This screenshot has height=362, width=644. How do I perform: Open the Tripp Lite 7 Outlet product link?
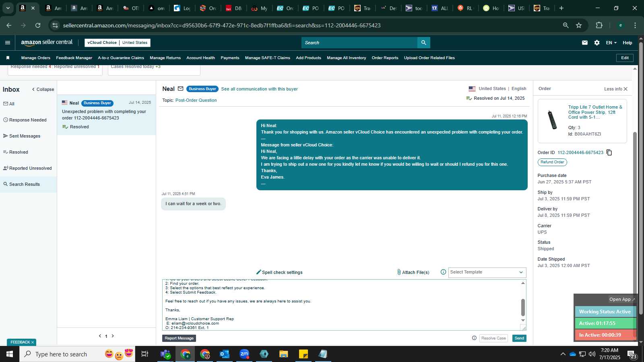pos(595,112)
